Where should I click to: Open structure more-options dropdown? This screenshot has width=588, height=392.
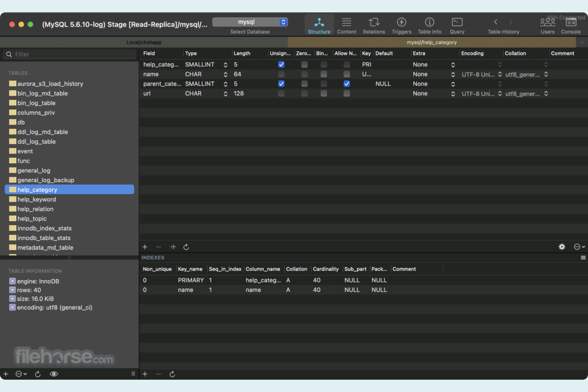pos(579,247)
